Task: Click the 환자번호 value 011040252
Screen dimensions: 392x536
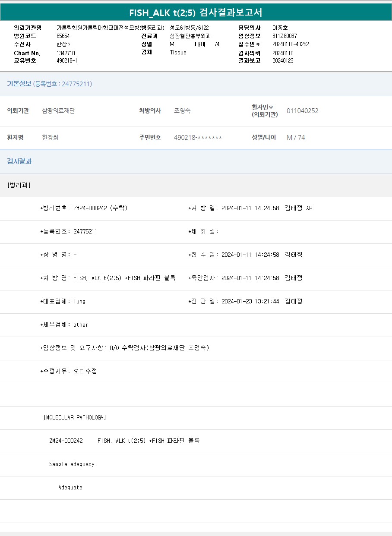Action: click(302, 111)
